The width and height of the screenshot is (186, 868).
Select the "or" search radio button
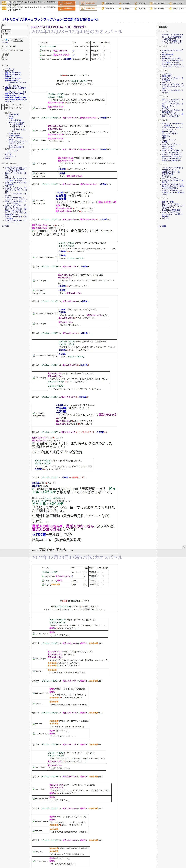click(11, 40)
